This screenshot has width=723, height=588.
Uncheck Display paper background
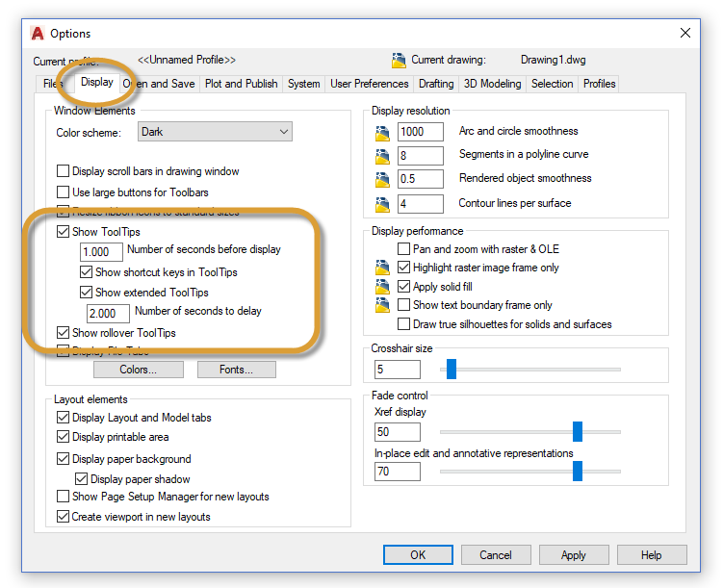pos(63,459)
